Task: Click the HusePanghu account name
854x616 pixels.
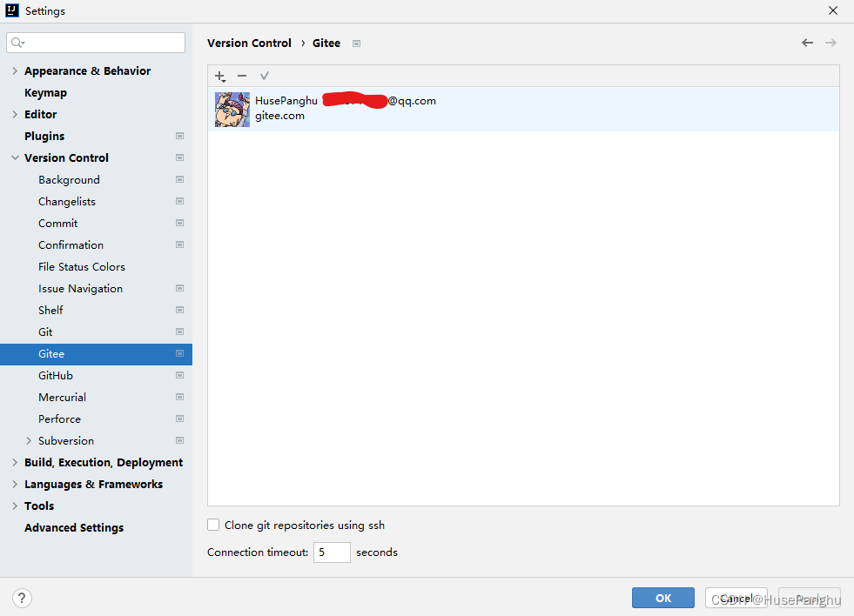Action: pyautogui.click(x=286, y=101)
